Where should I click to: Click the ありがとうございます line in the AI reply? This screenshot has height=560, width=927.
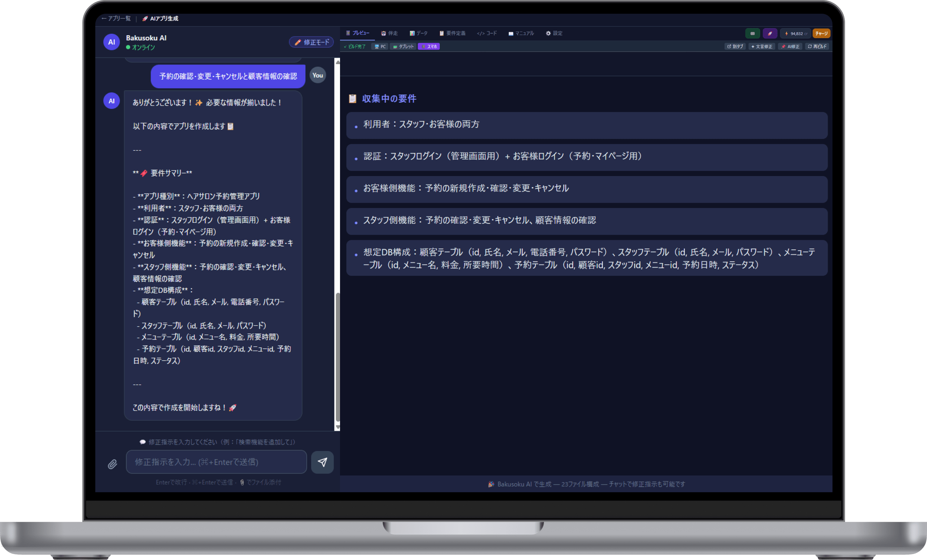tap(207, 103)
